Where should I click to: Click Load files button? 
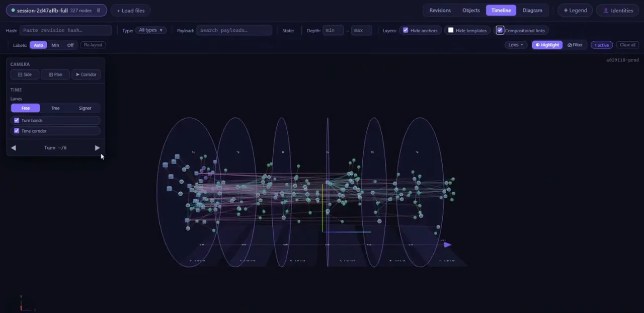(130, 10)
